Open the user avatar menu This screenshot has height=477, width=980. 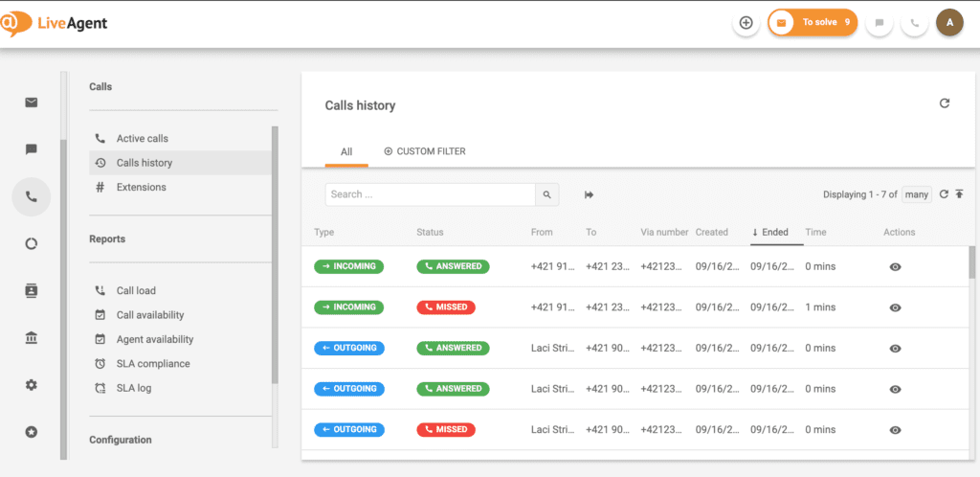949,23
